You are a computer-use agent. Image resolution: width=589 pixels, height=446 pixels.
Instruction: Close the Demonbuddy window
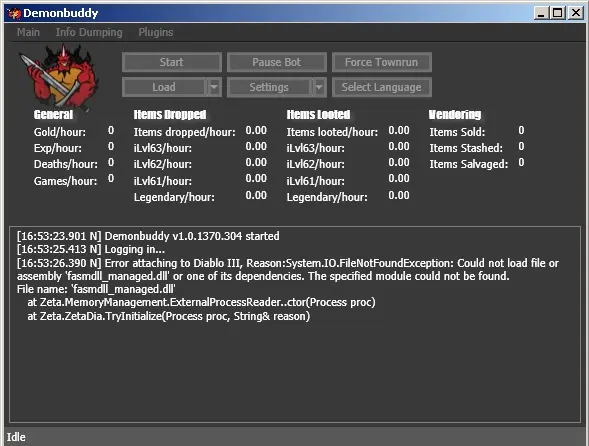pyautogui.click(x=575, y=13)
